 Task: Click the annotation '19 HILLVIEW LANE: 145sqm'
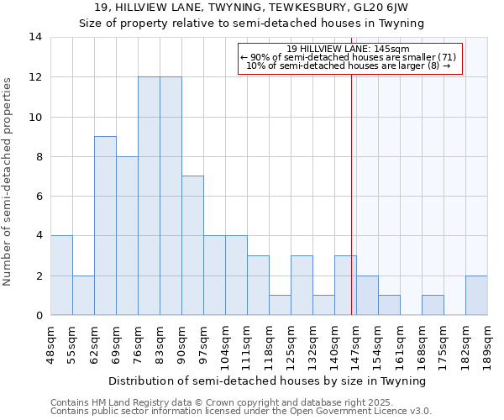348,49
